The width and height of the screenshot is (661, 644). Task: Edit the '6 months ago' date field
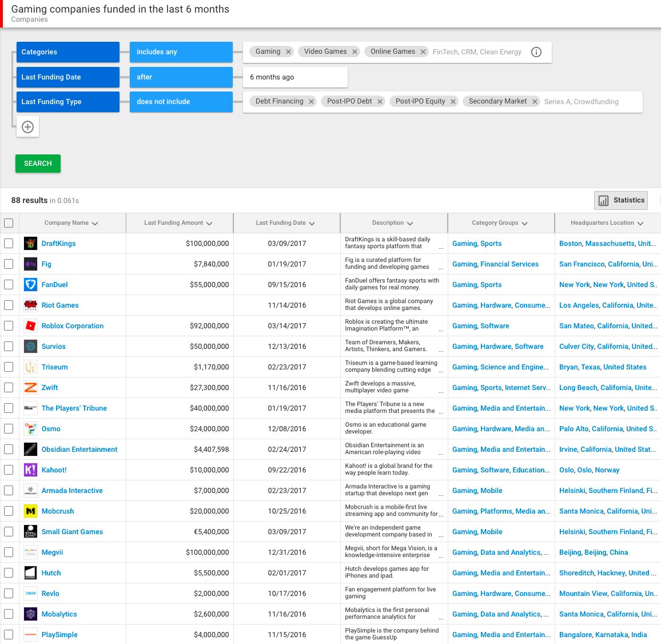(x=295, y=77)
